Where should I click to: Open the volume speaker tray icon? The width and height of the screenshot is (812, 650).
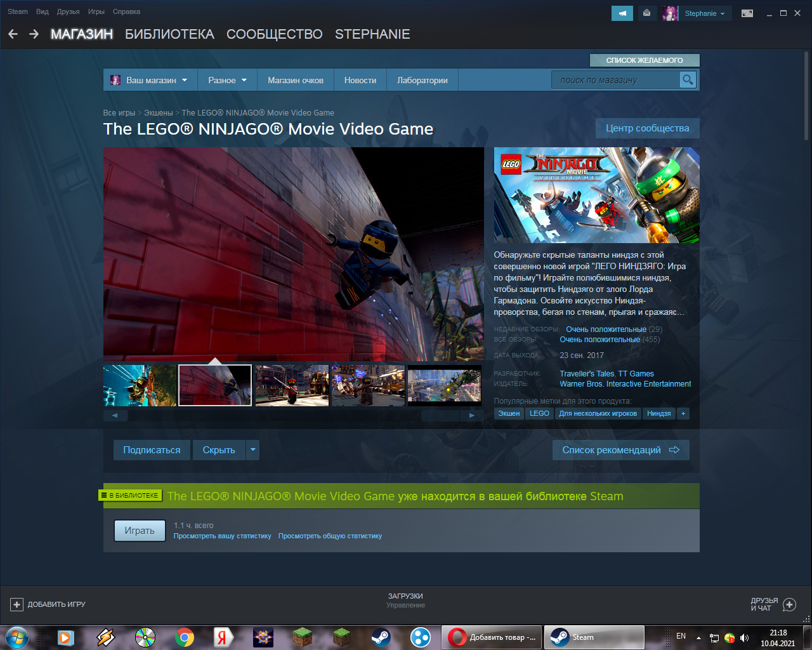coord(744,638)
